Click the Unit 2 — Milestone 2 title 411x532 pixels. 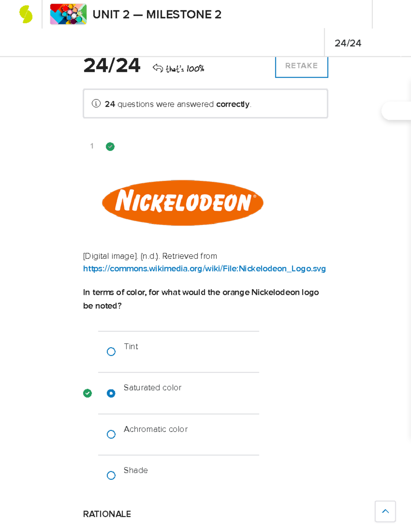coord(157,14)
